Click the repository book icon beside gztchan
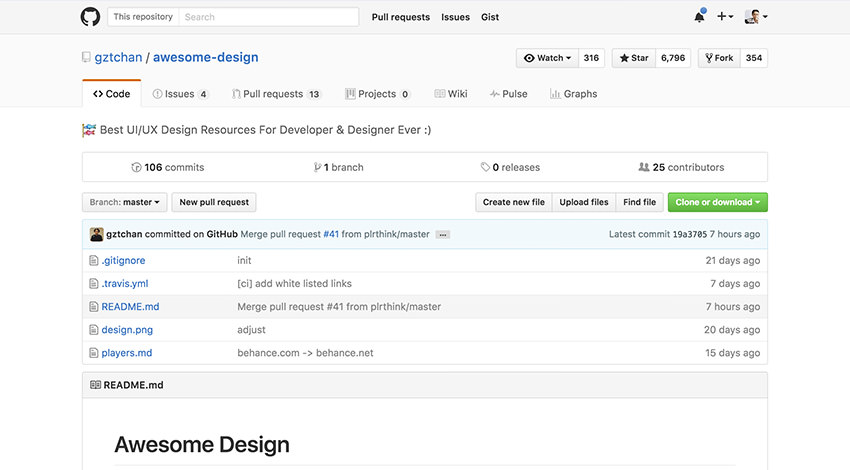The width and height of the screenshot is (850, 470). (86, 57)
